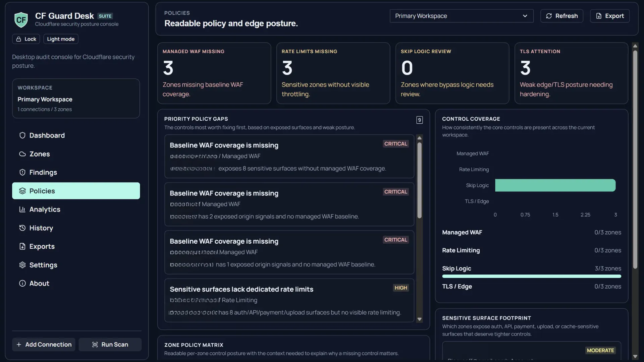
Task: Click the MODERATE badge in Sensitive Surface Footprint
Action: (x=600, y=350)
